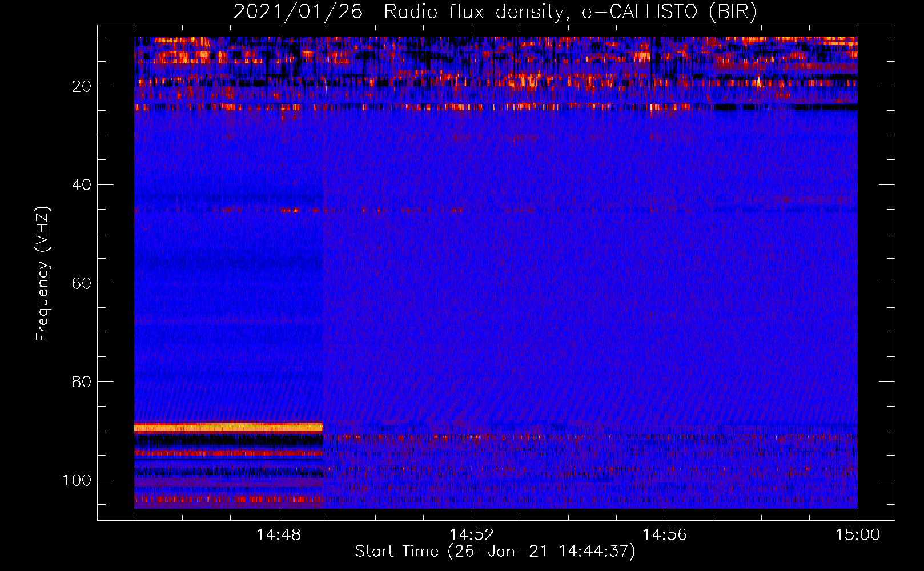Image resolution: width=924 pixels, height=571 pixels.
Task: Click the "60" frequency tick label
Action: click(82, 284)
